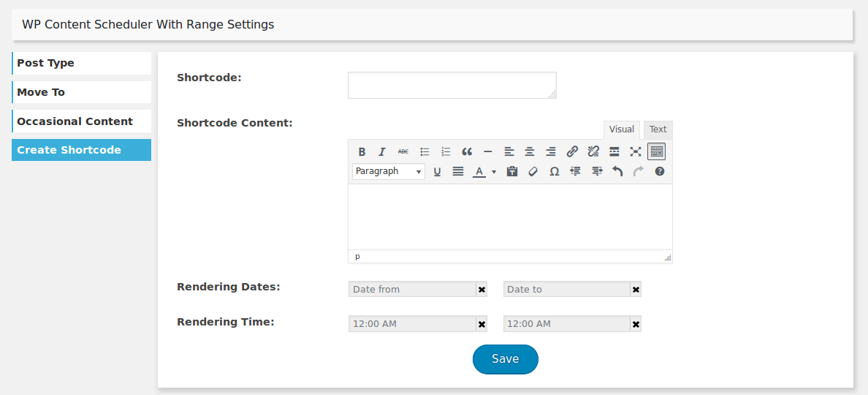Viewport: 868px width, 395px height.
Task: Clear the Date from field
Action: click(x=481, y=289)
